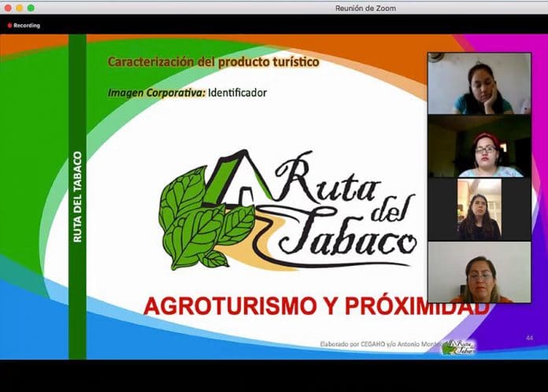The image size is (548, 392).
Task: Click the 'Elaborado por CEGAHO' footer credit
Action: pos(381,344)
